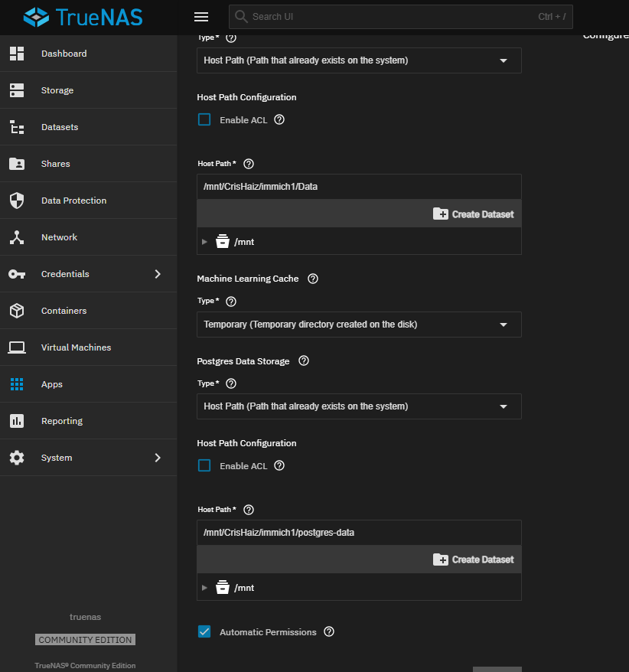This screenshot has height=672, width=629.
Task: Edit the /mnt/CrisHaiz/immich1/postgres-data path field
Action: click(359, 532)
